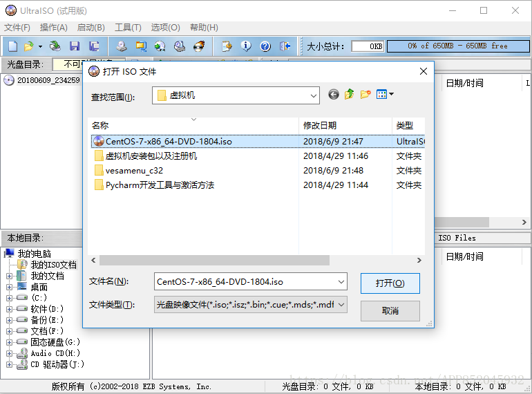Click the up one level folder icon

tap(350, 94)
